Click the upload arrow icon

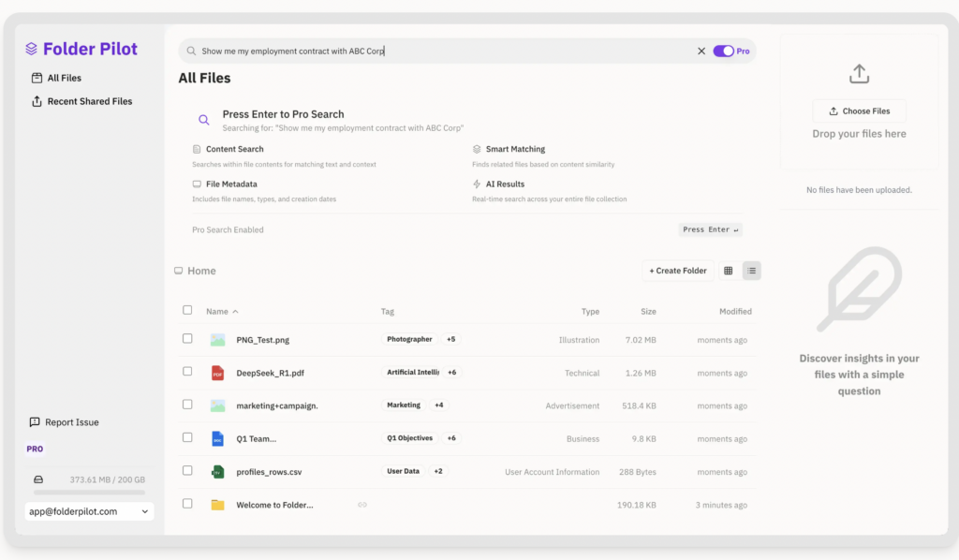859,74
